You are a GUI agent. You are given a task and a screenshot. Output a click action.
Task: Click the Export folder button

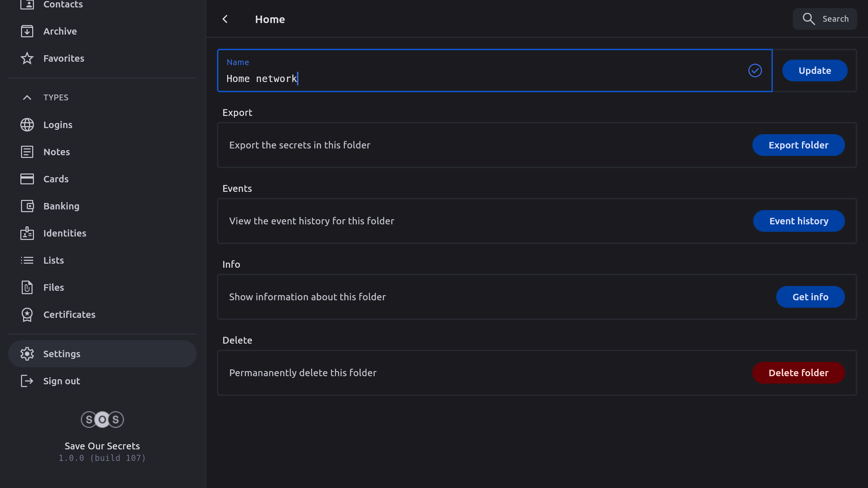pyautogui.click(x=798, y=145)
